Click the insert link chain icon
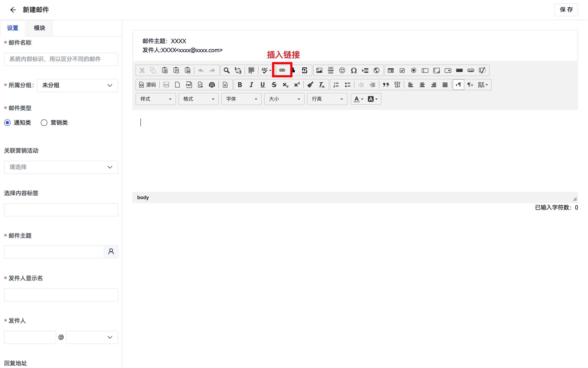Image resolution: width=588 pixels, height=368 pixels. pyautogui.click(x=282, y=70)
